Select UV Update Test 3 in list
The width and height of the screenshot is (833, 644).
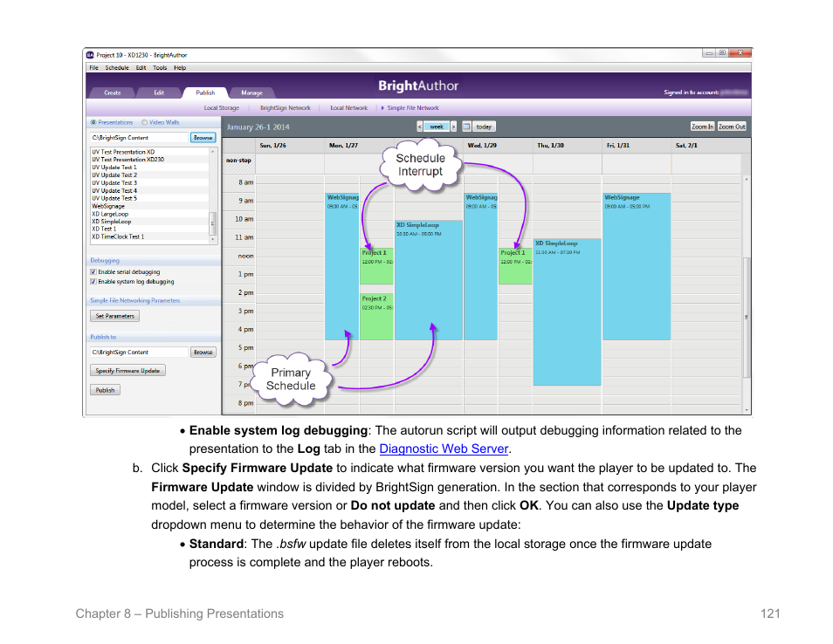[x=150, y=182]
